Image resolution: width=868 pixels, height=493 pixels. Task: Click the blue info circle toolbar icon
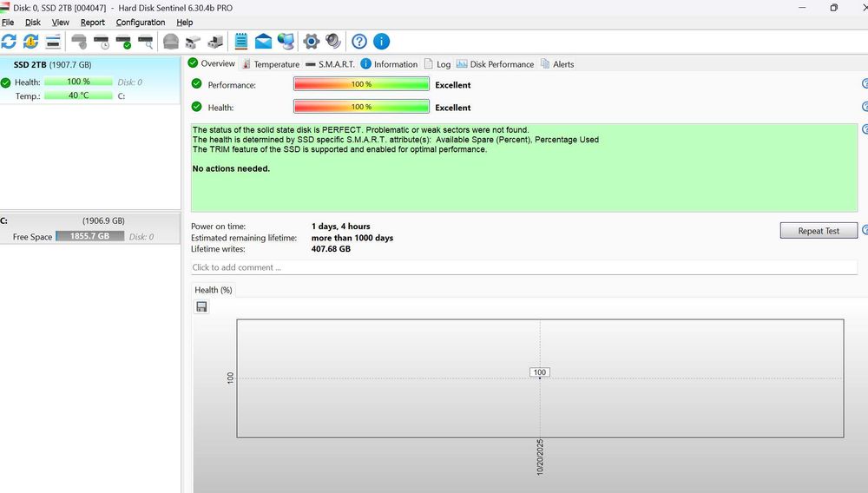[381, 42]
